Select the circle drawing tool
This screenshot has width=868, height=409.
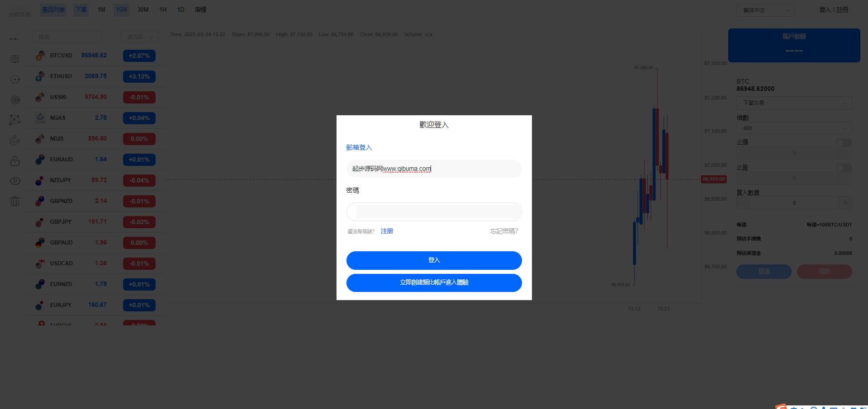pos(15,80)
